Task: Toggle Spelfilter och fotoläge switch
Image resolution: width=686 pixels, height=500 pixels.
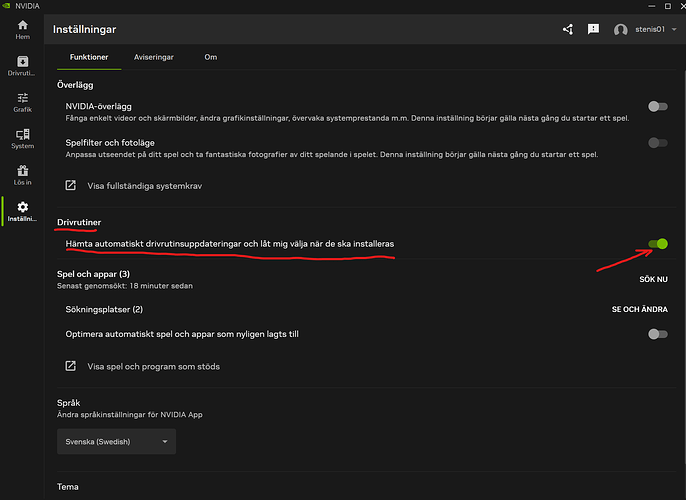Action: (658, 143)
